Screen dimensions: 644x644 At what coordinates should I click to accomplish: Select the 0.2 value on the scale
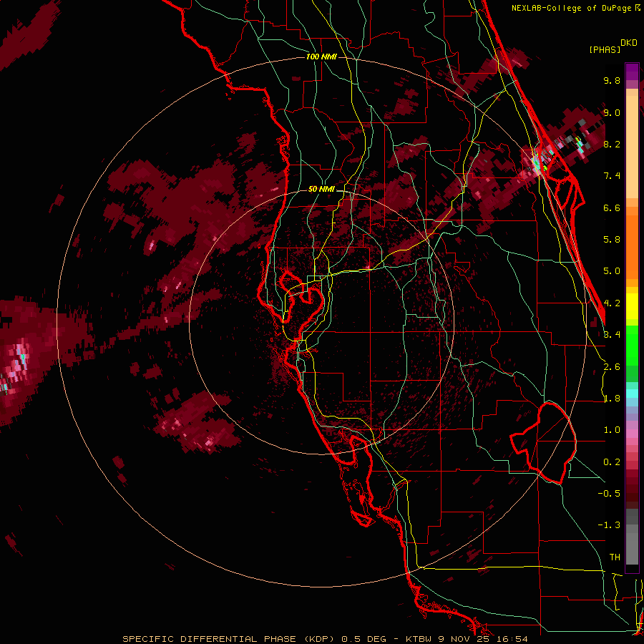(x=612, y=462)
